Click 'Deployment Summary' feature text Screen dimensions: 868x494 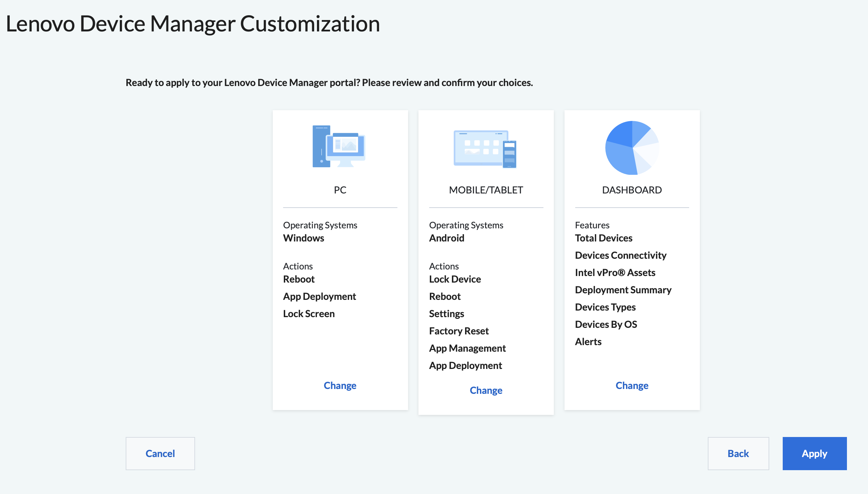tap(623, 290)
